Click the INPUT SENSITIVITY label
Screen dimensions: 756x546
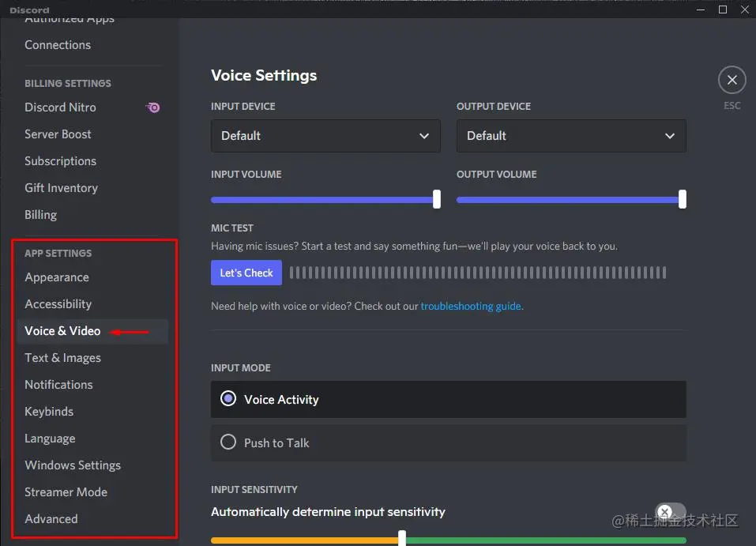click(254, 490)
